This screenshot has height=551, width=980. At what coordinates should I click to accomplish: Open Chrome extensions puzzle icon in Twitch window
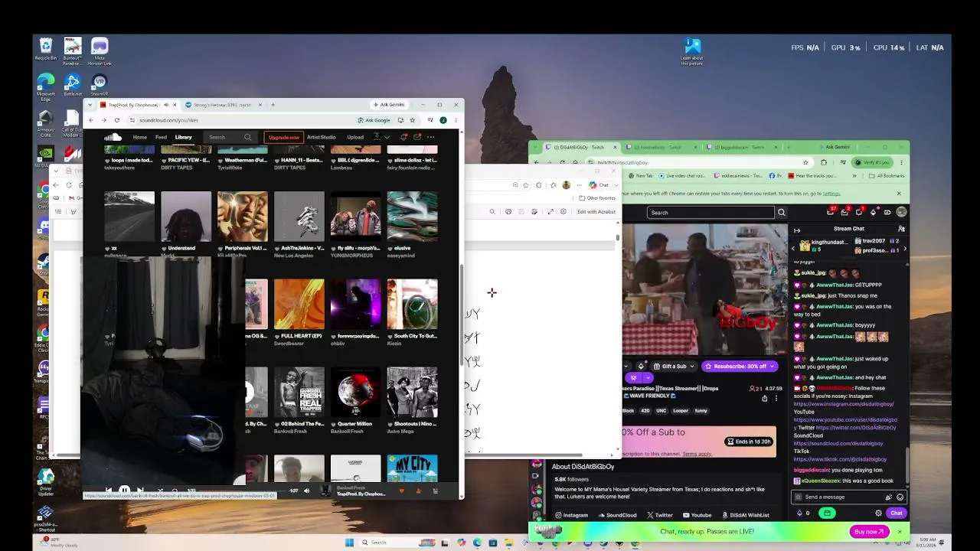[824, 162]
